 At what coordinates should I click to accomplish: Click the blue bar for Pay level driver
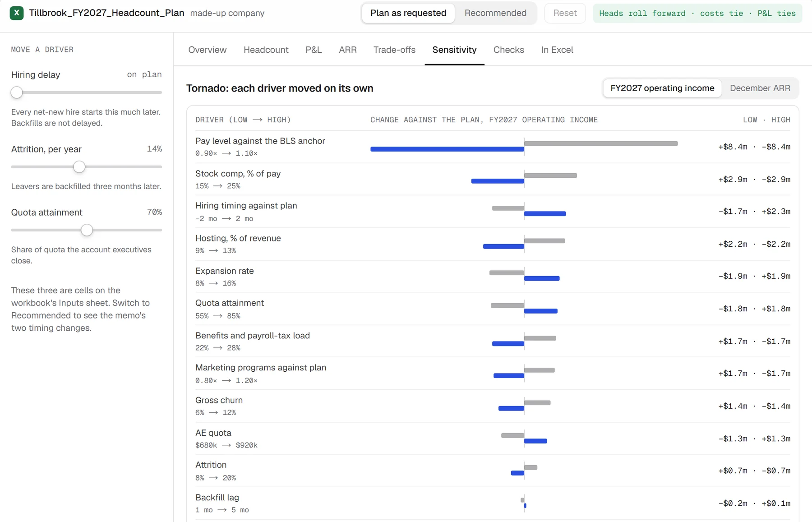click(x=447, y=149)
